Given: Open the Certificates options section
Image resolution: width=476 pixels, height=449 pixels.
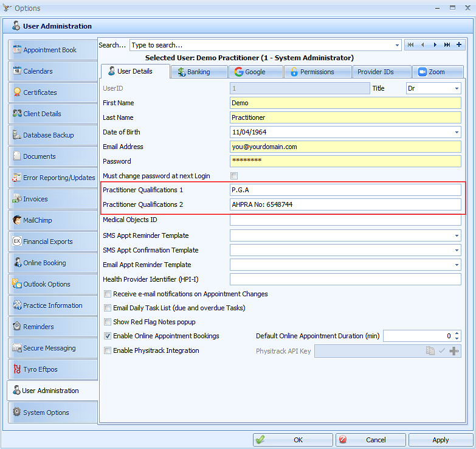Looking at the screenshot, I should point(52,92).
